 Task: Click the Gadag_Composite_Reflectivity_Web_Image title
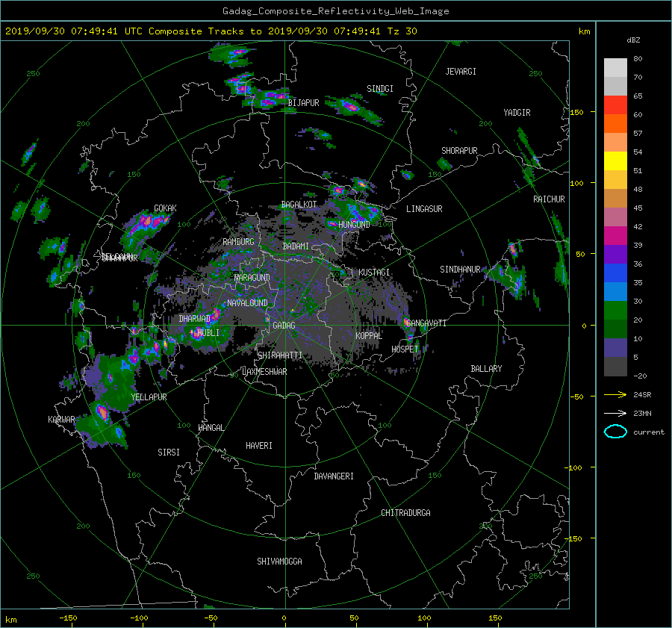[x=336, y=11]
